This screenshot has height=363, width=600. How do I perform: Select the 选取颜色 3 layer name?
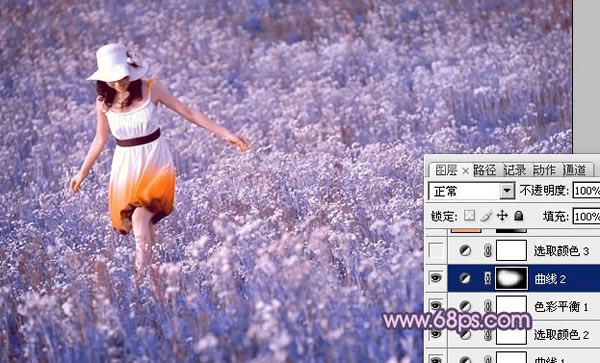(561, 251)
